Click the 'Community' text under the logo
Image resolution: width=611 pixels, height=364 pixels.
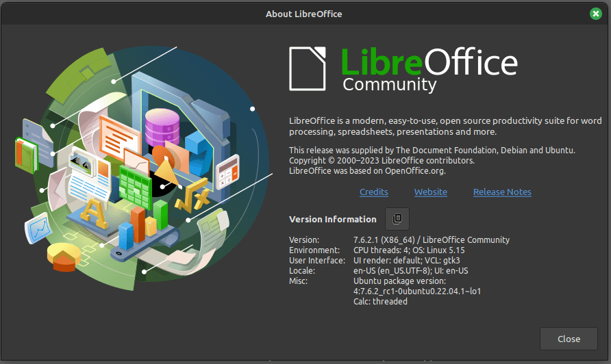[x=390, y=85]
